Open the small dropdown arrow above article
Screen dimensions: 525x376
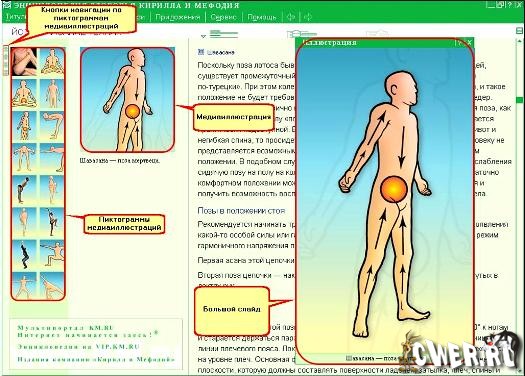click(203, 36)
